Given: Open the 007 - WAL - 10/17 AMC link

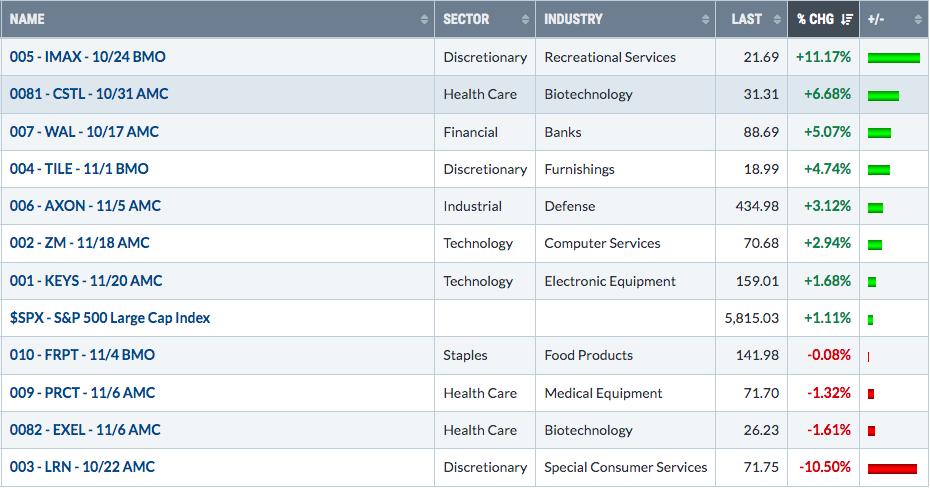Looking at the screenshot, I should [x=84, y=132].
